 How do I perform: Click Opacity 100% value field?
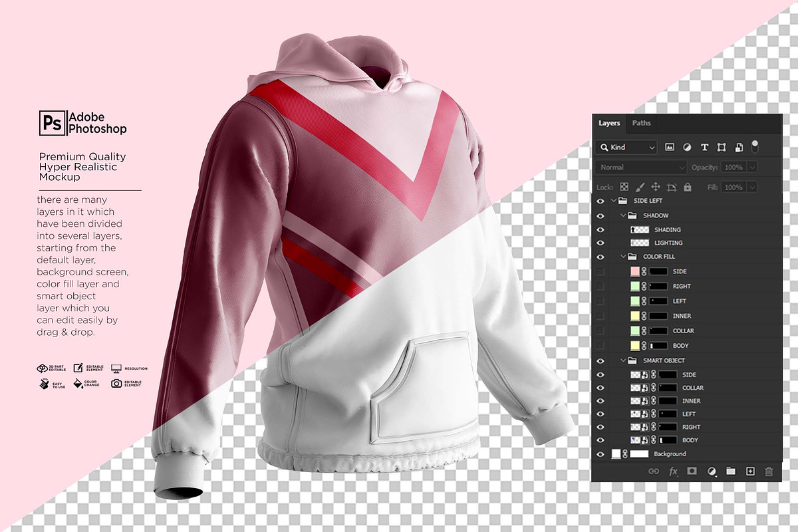point(733,167)
